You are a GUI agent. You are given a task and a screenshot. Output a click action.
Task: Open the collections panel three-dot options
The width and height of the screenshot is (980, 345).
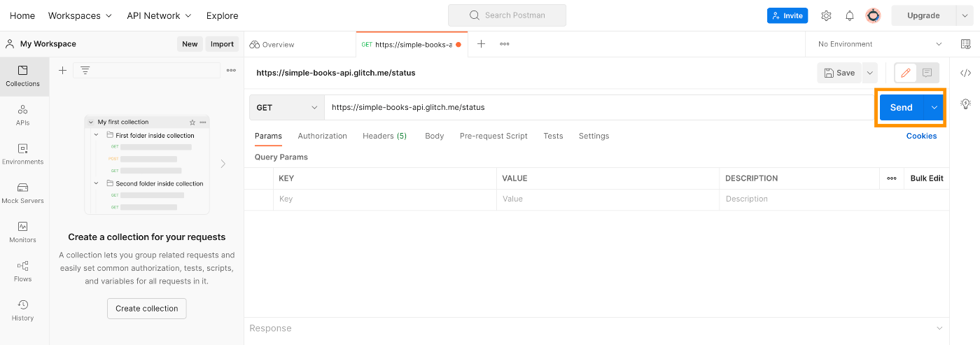pyautogui.click(x=231, y=70)
